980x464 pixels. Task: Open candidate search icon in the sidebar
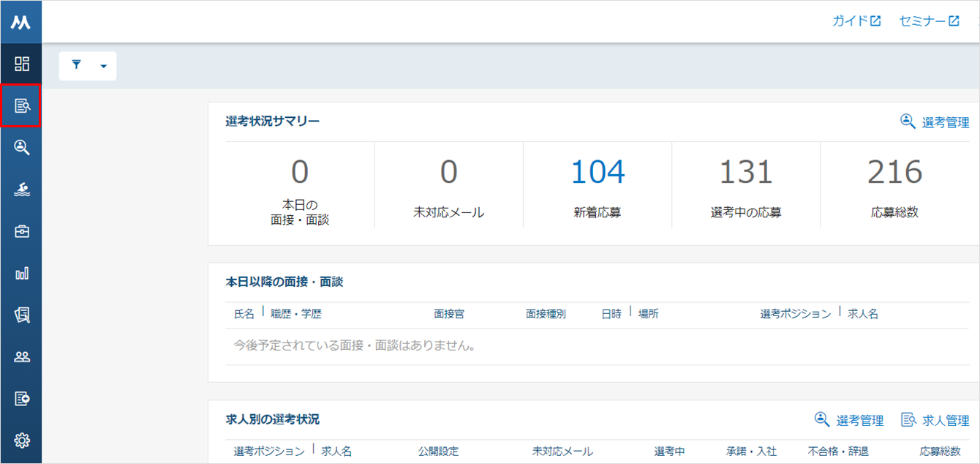coord(22,148)
